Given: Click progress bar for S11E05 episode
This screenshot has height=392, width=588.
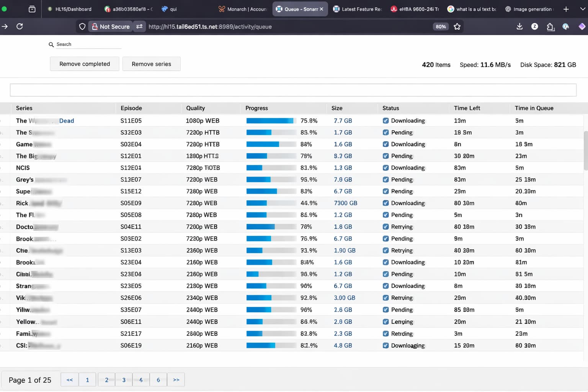Looking at the screenshot, I should tap(271, 121).
